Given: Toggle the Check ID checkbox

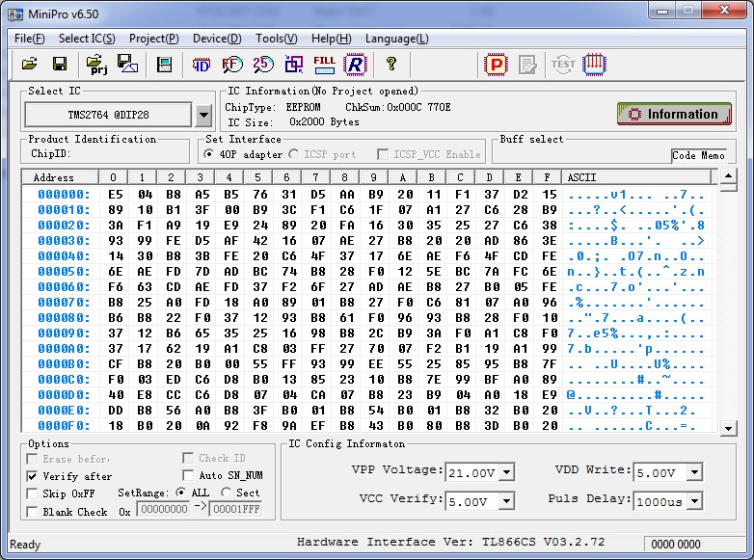Looking at the screenshot, I should click(188, 458).
